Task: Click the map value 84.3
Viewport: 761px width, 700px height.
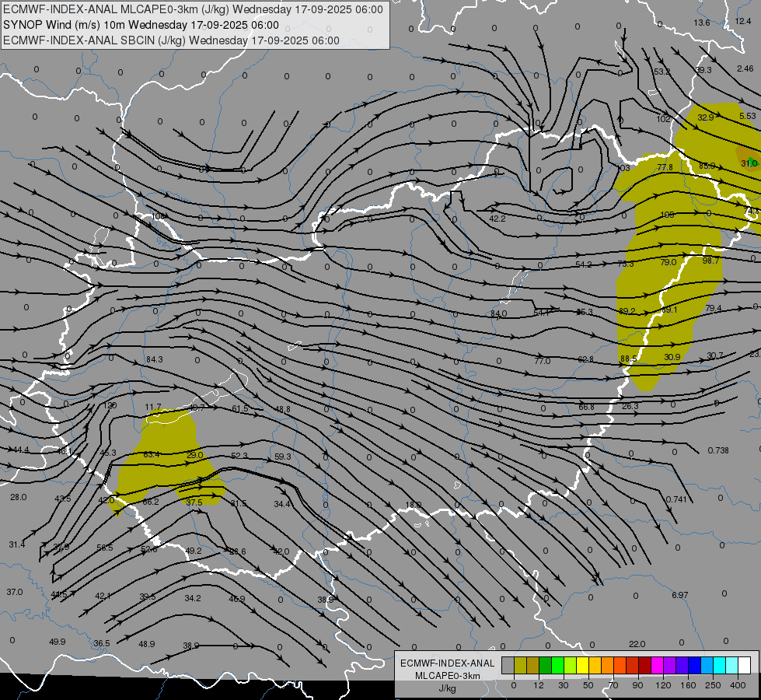Action: point(155,359)
